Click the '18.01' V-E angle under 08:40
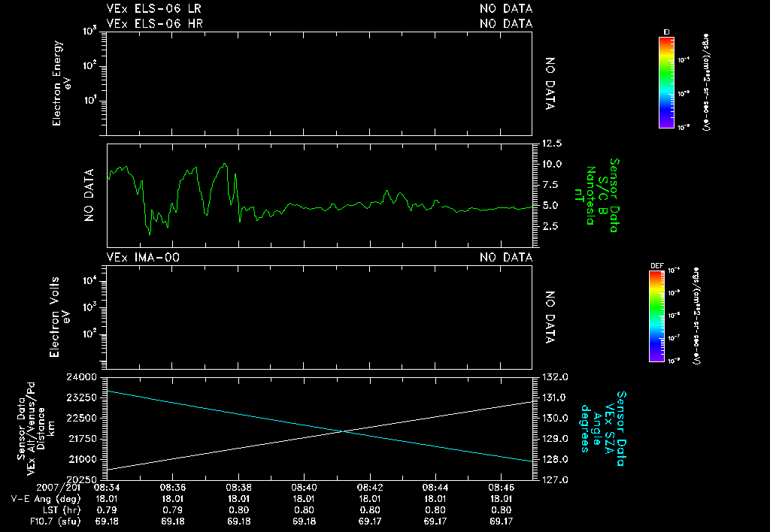Screen dimensions: 770x532 [x=305, y=499]
